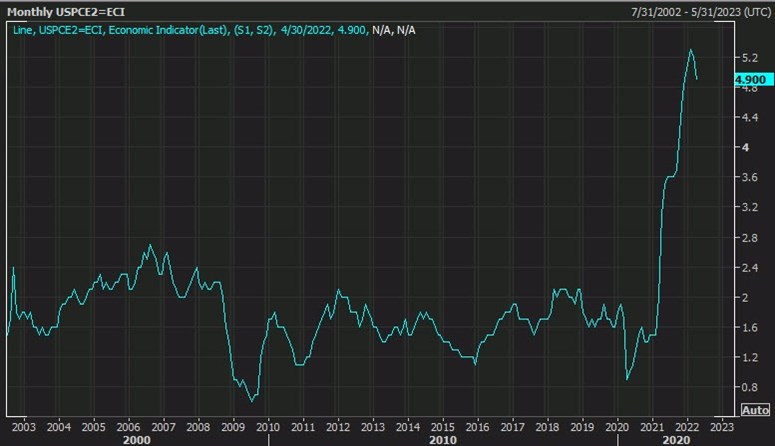Select the 2010 decade label
The height and width of the screenshot is (446, 775).
[x=442, y=439]
